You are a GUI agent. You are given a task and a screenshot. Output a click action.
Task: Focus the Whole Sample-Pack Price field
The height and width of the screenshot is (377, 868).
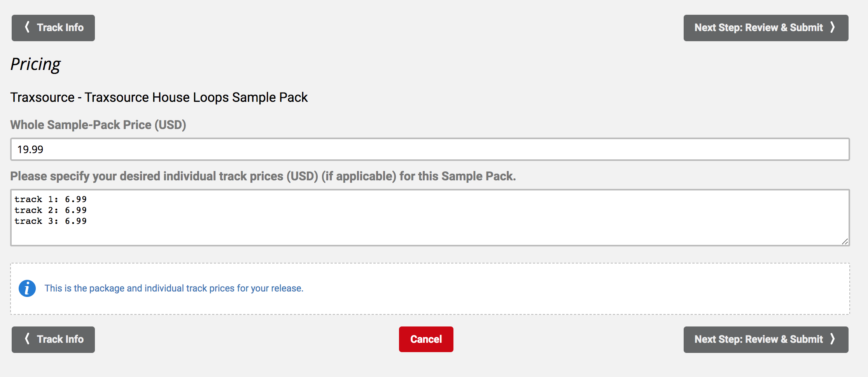click(430, 149)
